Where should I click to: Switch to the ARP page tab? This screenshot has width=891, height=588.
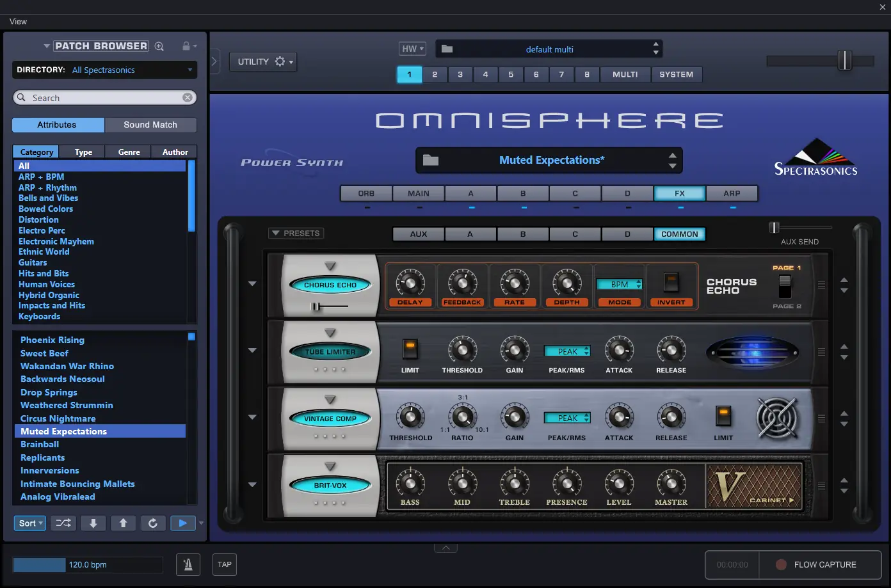click(x=732, y=193)
